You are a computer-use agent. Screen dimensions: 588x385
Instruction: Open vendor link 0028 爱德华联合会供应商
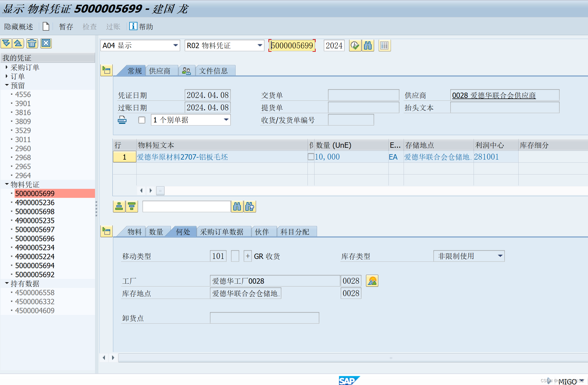point(494,95)
